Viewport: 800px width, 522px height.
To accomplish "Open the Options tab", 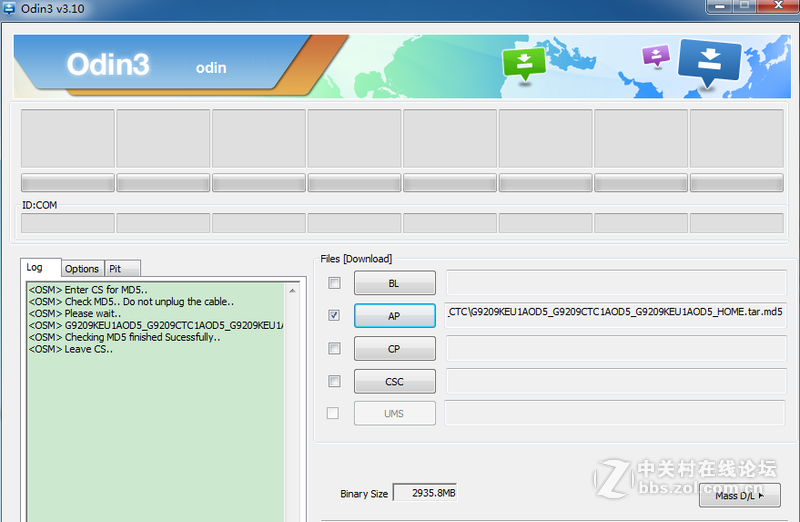I will [x=82, y=268].
